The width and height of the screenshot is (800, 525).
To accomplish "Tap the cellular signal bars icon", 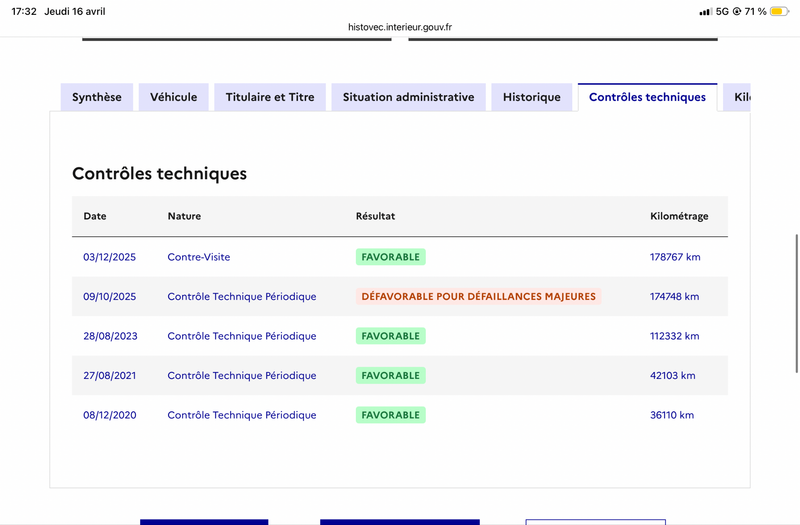I will (706, 11).
